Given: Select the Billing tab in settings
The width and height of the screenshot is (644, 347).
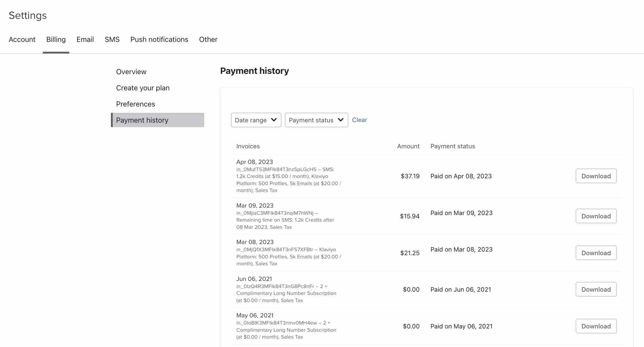Looking at the screenshot, I should coord(56,39).
